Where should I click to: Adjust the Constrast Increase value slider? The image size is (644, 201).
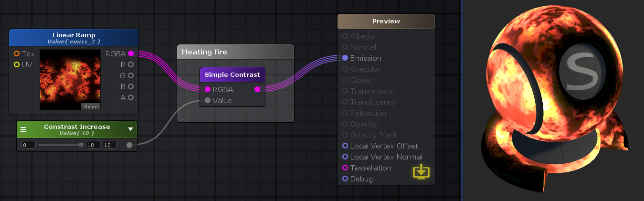60,145
